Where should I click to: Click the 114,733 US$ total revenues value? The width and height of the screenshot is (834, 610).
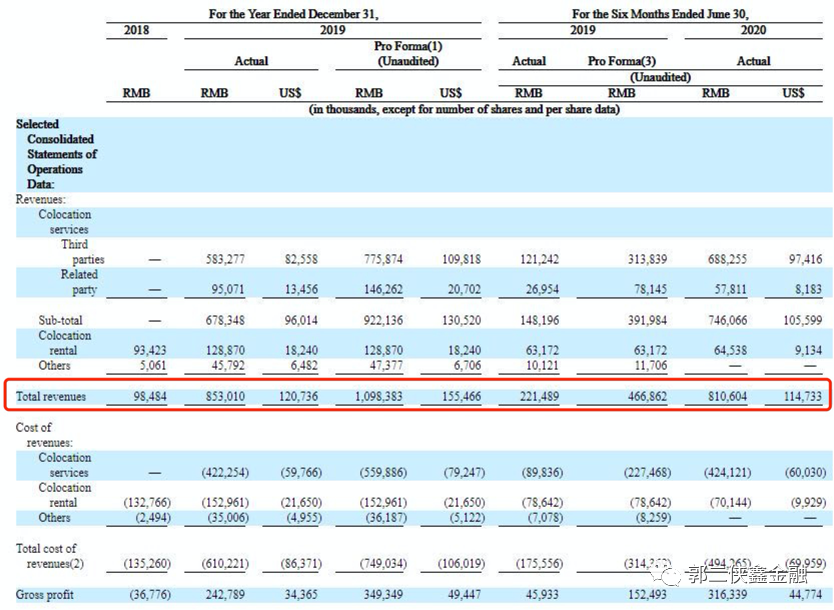pyautogui.click(x=797, y=397)
